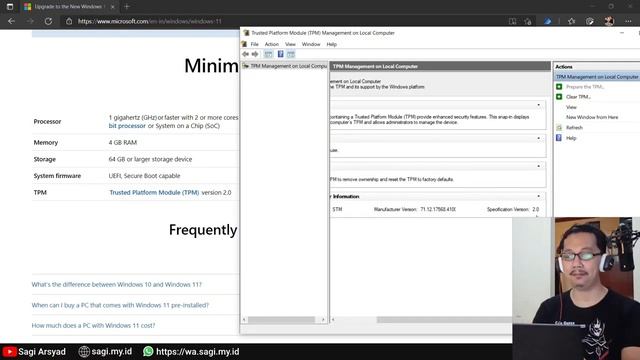The height and width of the screenshot is (360, 640).
Task: Click the TPM window title bar icon
Action: pos(246,33)
